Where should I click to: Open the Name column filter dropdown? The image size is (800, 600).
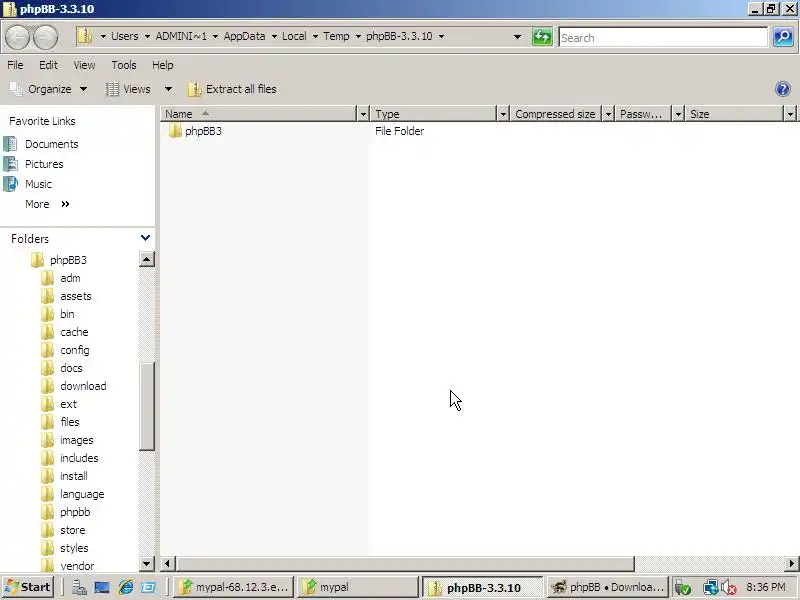pos(363,114)
